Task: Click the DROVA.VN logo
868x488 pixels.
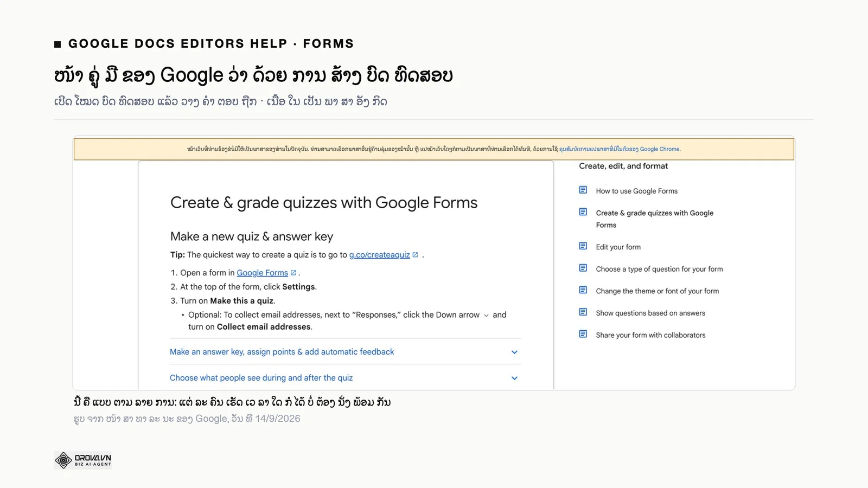Action: (x=83, y=460)
